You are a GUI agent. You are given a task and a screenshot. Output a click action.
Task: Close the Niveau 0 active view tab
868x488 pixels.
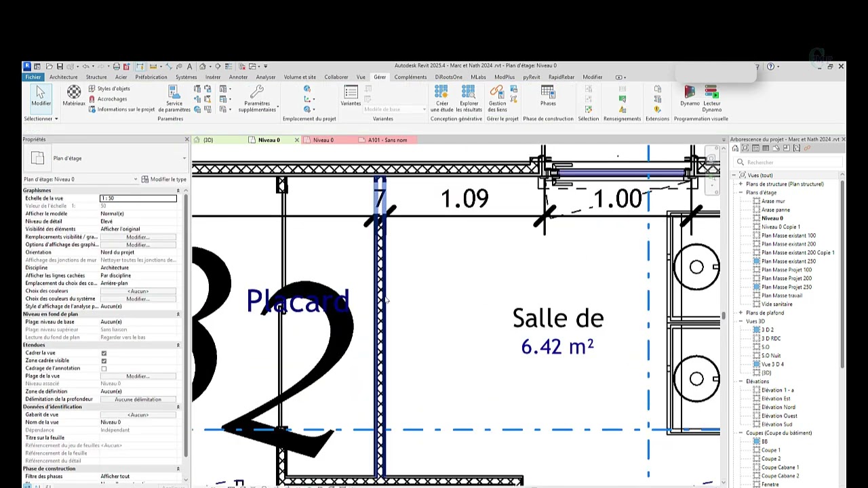point(296,140)
